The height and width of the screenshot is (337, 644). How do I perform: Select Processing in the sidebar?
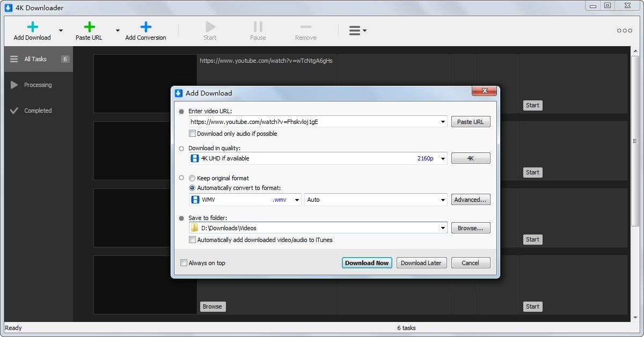(x=39, y=85)
